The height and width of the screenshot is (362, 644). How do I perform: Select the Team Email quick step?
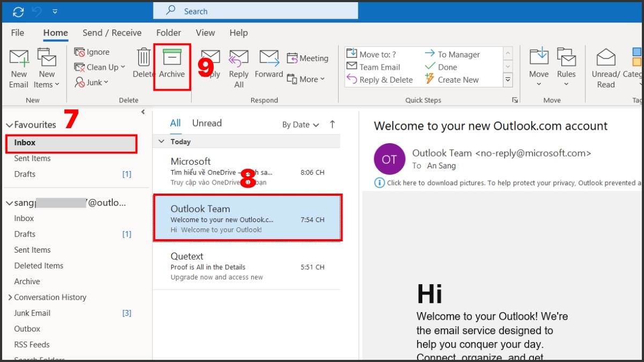(374, 67)
